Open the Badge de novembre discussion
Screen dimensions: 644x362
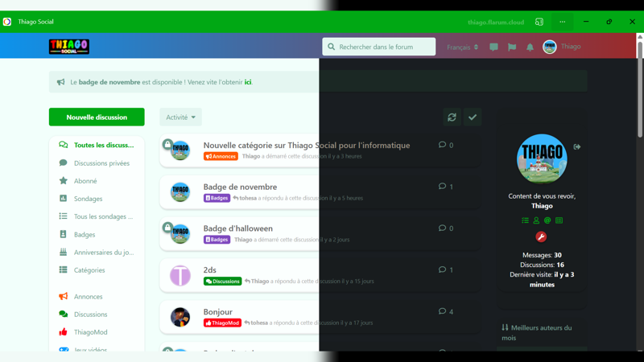click(x=240, y=187)
